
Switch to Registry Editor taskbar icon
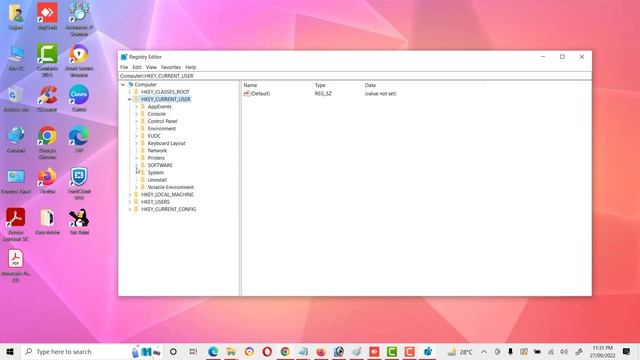(x=428, y=351)
